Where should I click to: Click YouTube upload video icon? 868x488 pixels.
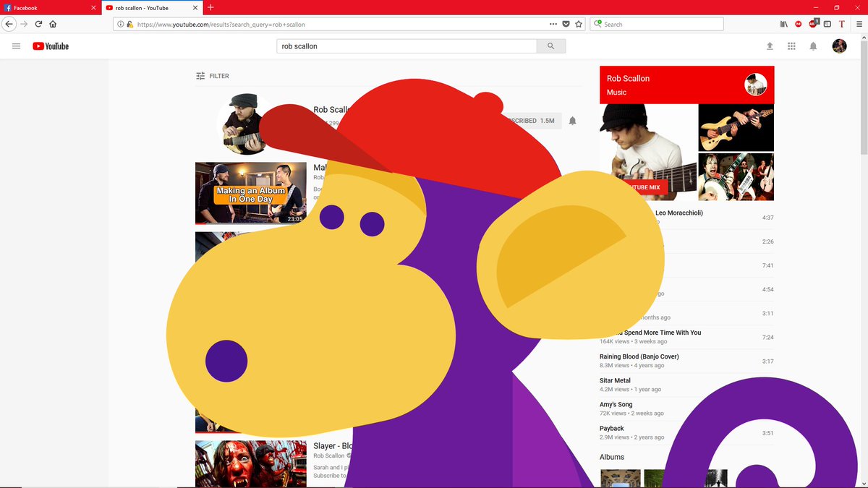[770, 46]
